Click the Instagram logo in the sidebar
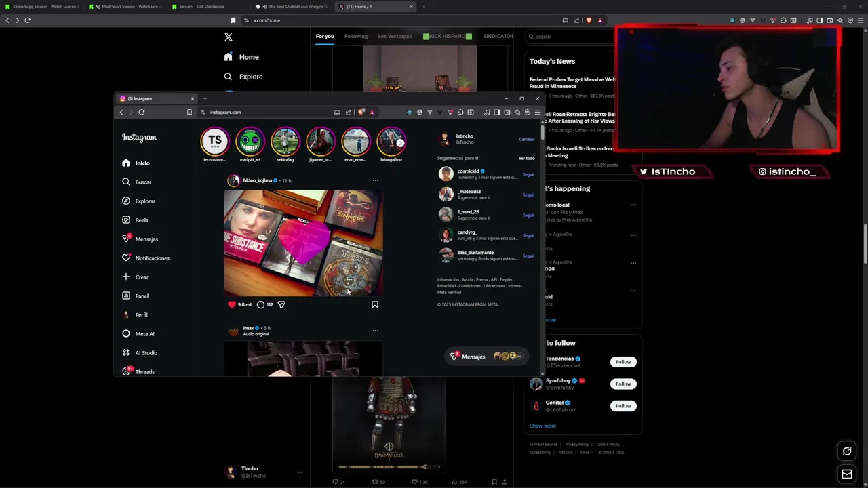868x488 pixels. coord(139,137)
